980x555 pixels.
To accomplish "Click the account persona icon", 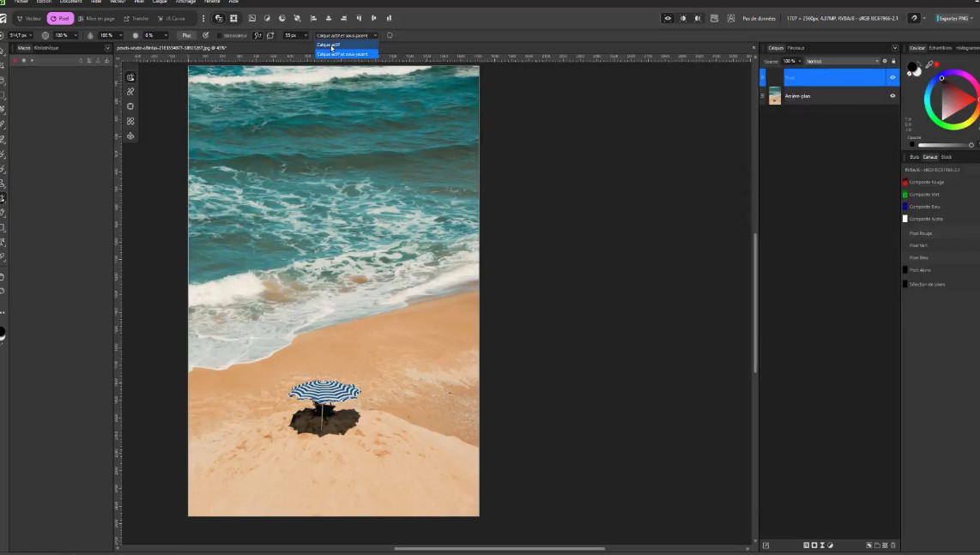I will [730, 19].
